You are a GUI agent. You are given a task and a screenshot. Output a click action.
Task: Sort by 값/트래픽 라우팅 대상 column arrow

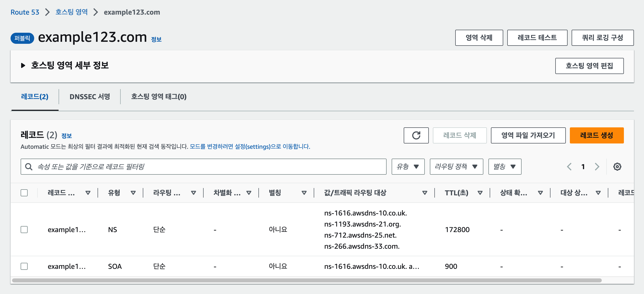(425, 193)
